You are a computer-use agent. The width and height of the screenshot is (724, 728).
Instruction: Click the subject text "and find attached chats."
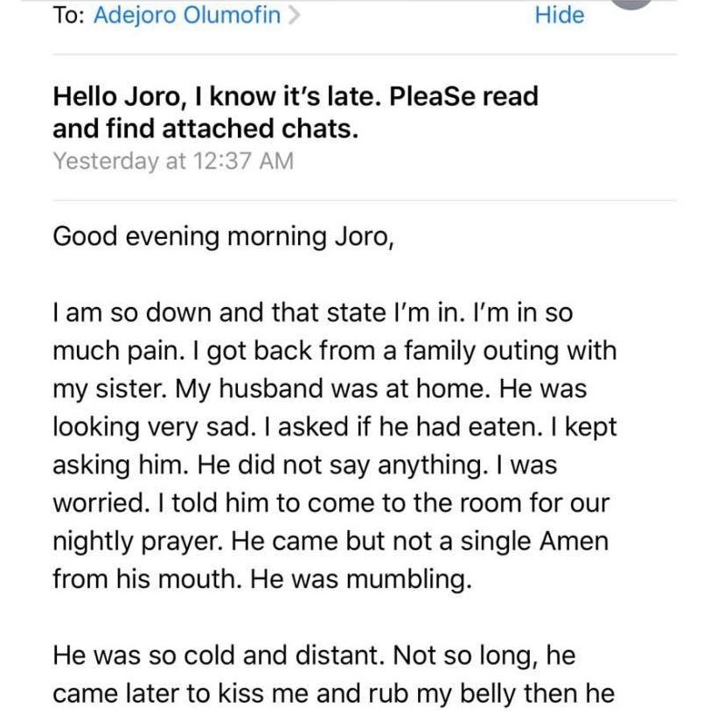click(x=205, y=129)
